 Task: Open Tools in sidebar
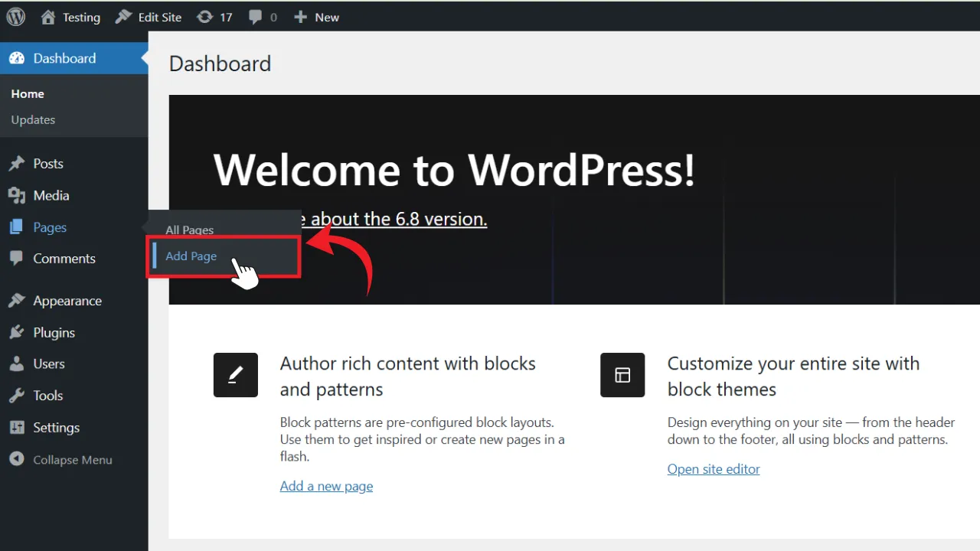tap(48, 396)
